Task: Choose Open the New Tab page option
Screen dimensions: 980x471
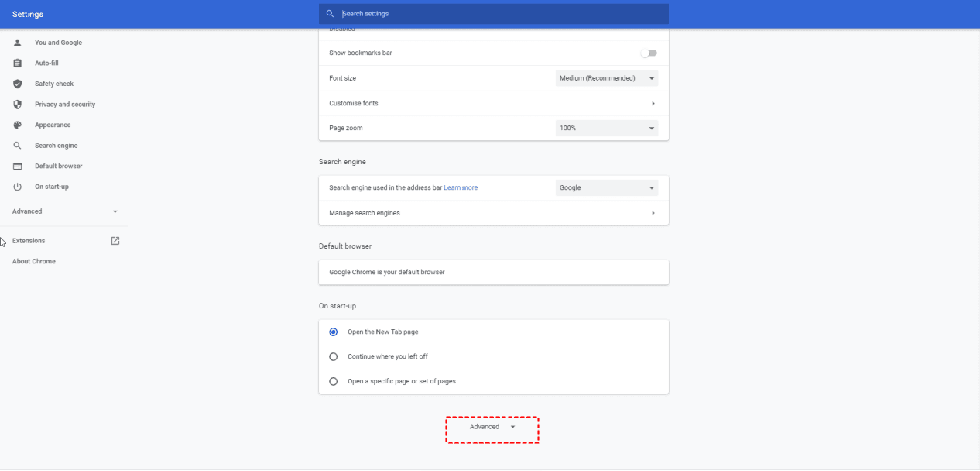Action: 334,332
